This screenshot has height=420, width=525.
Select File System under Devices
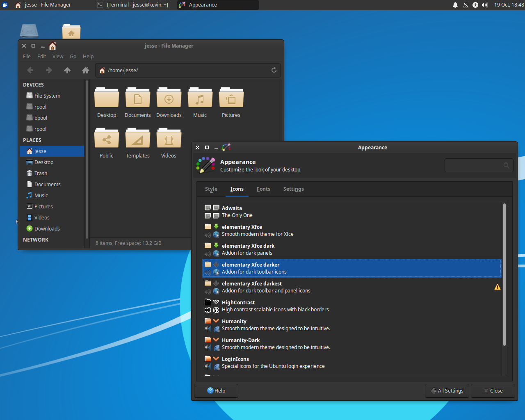[x=52, y=96]
